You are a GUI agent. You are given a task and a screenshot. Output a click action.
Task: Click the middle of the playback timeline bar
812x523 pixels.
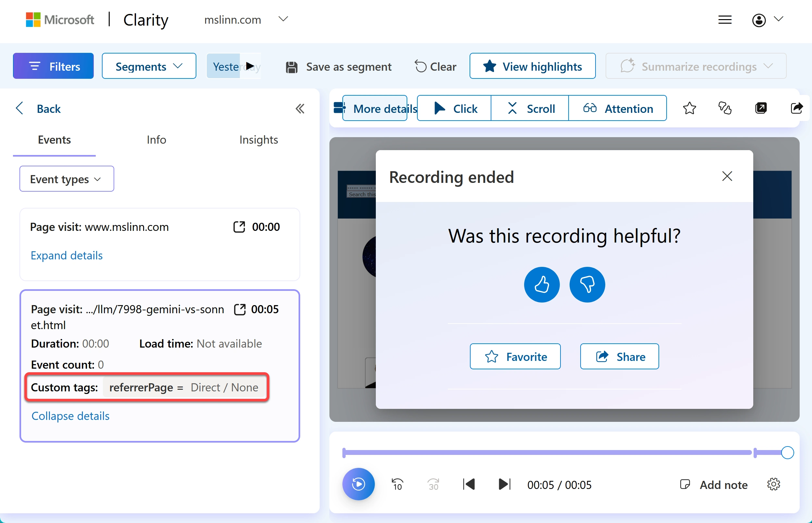565,452
